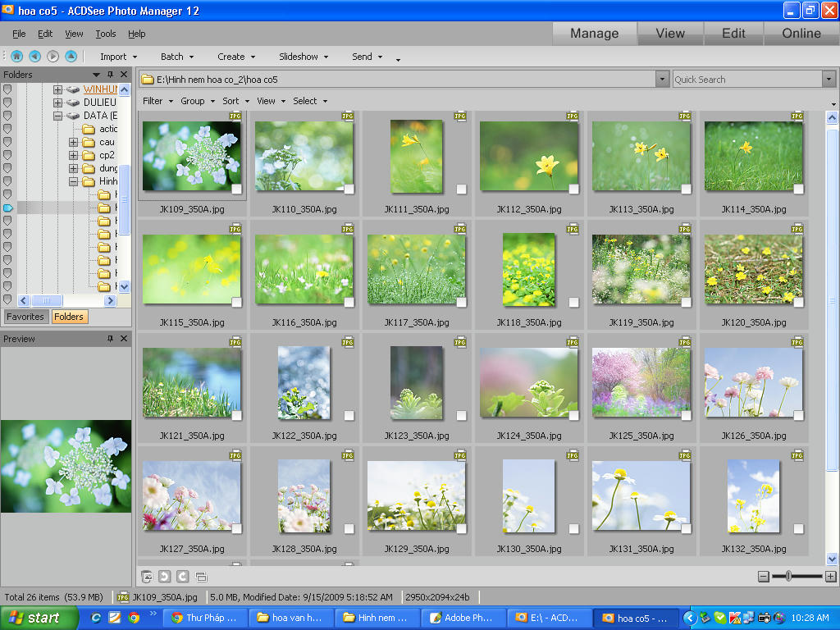Expand the DULIEU drive node
Viewport: 840px width, 630px height.
(57, 103)
